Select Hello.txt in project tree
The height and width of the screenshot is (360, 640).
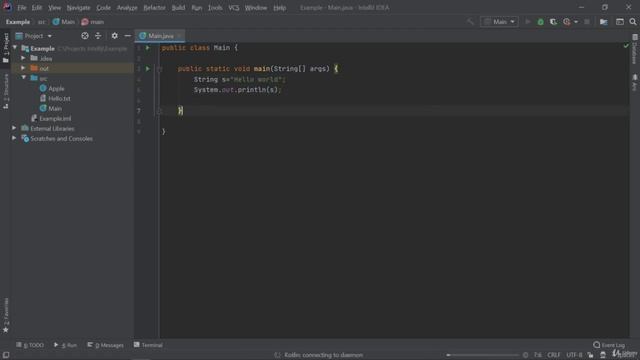pos(55,98)
